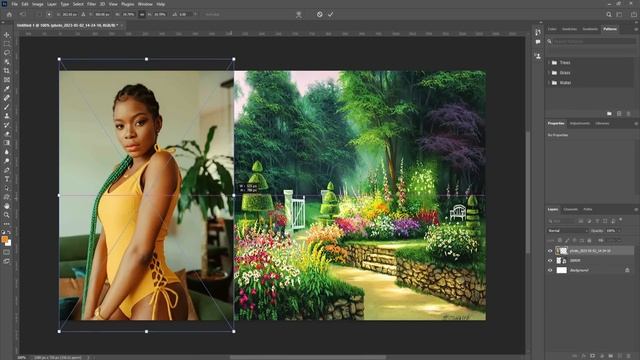Select the Move tool
The image size is (640, 360).
(7, 35)
